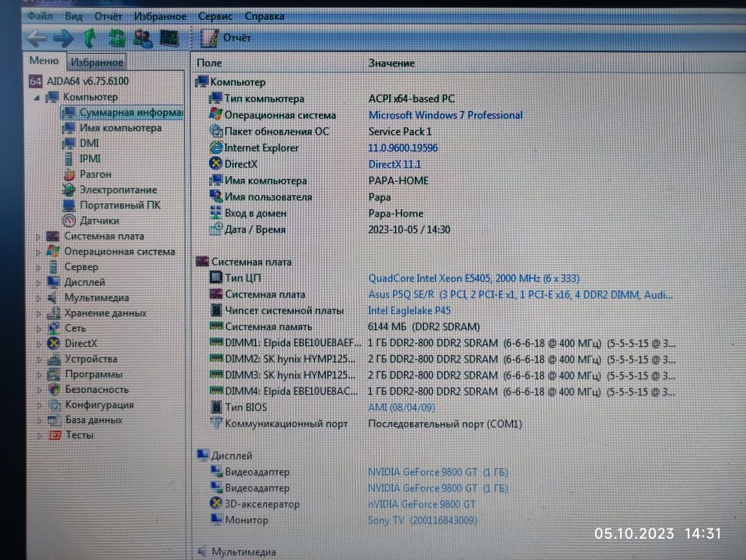Open the Sony TV monitor link

click(x=423, y=521)
